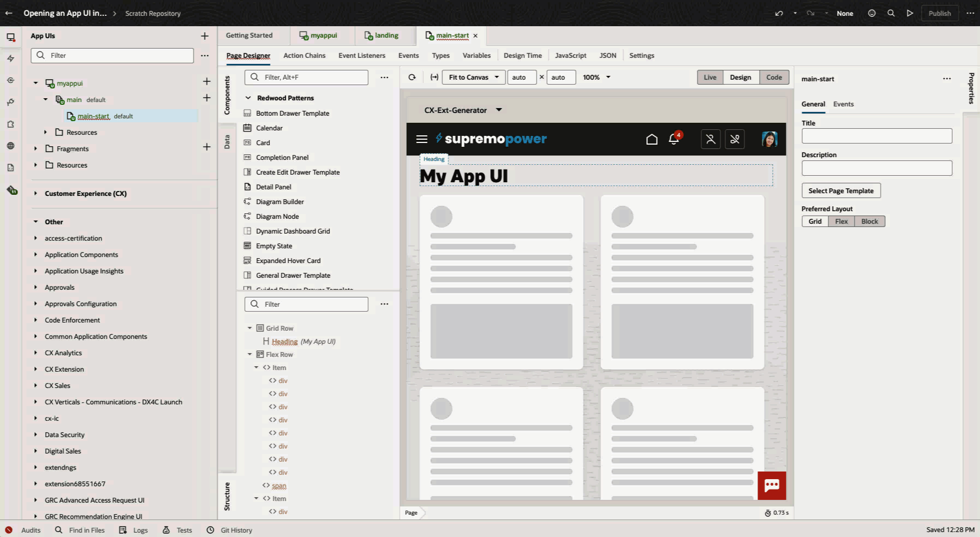Open the CX-Ext-Generator dropdown
The height and width of the screenshot is (537, 980).
coord(462,110)
